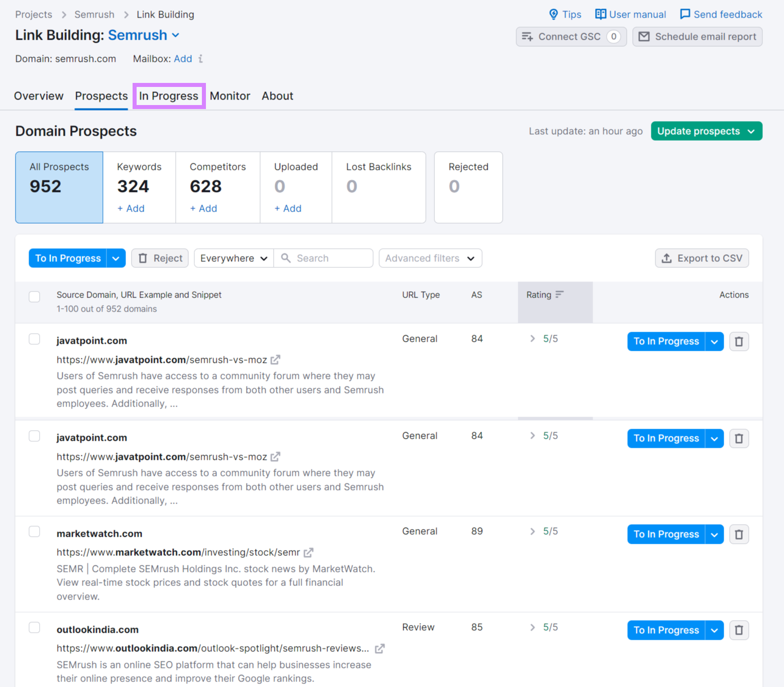This screenshot has width=784, height=687.
Task: Toggle the select-all checkbox in table header
Action: point(34,297)
